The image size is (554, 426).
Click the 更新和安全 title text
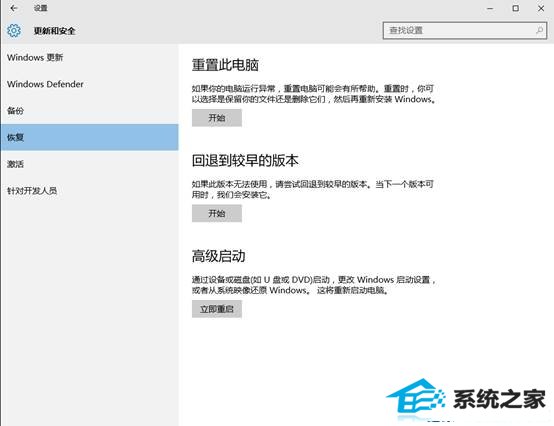[54, 31]
